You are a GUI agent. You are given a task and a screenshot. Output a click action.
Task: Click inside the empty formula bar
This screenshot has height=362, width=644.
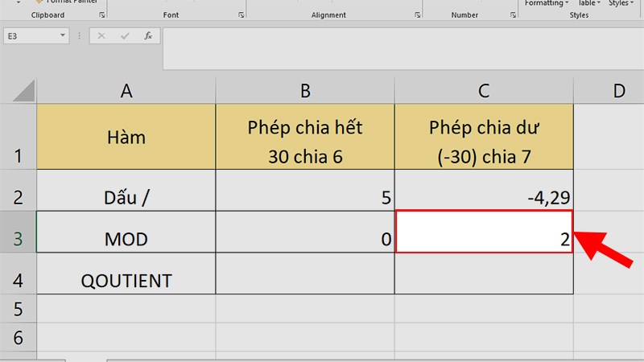pyautogui.click(x=403, y=48)
